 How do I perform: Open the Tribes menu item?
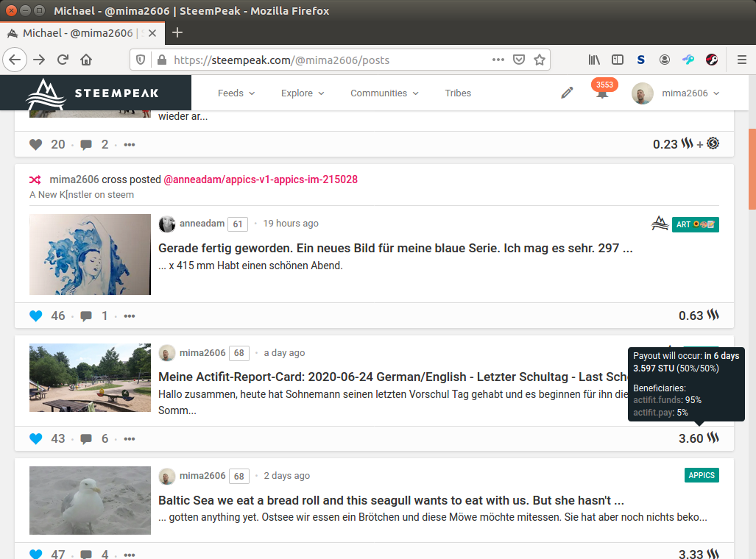tap(458, 93)
